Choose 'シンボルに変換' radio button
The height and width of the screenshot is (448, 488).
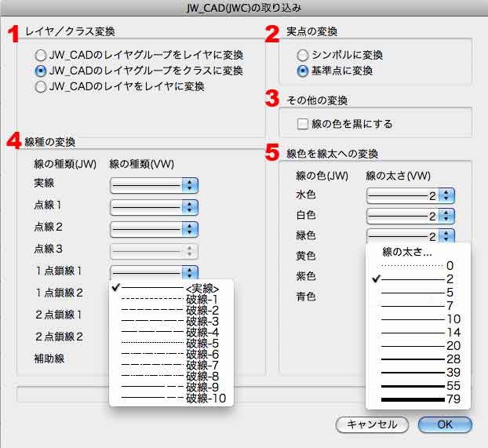pos(303,56)
